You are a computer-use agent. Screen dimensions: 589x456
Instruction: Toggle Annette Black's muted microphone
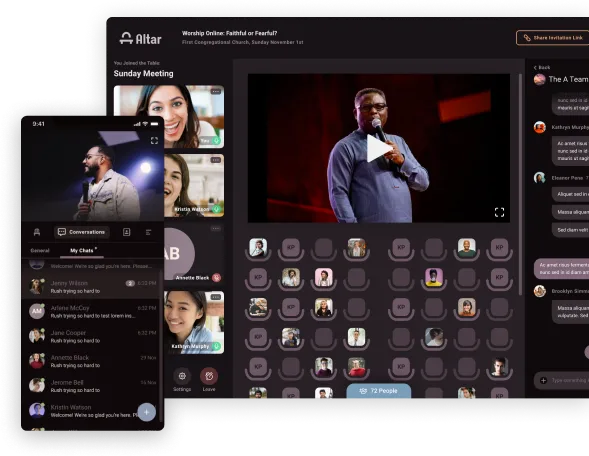(x=217, y=278)
